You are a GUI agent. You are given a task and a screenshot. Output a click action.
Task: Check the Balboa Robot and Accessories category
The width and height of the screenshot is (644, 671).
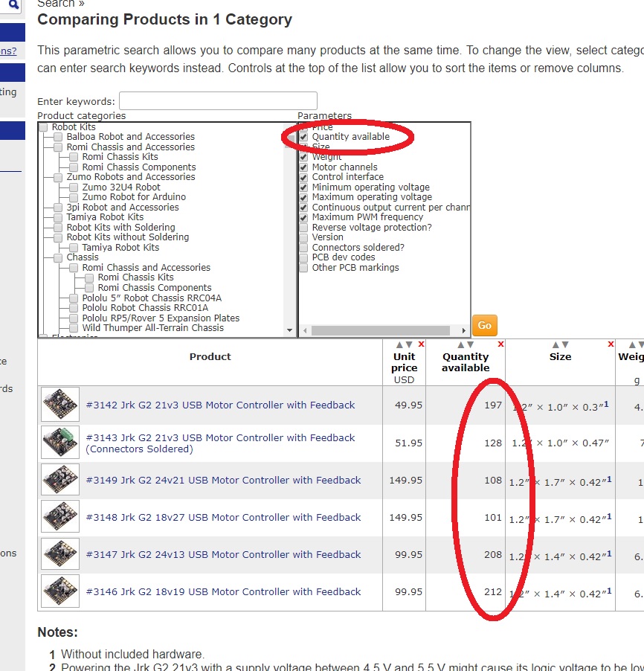58,137
